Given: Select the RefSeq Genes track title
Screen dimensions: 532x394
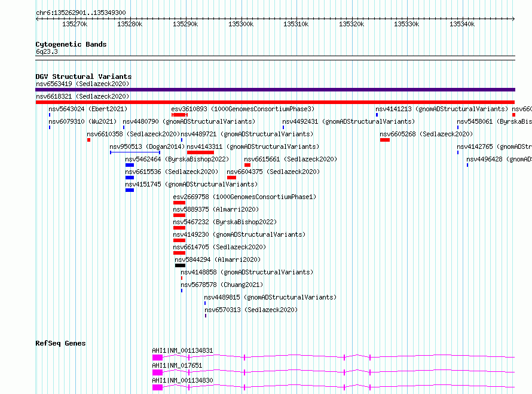Looking at the screenshot, I should [60, 343].
